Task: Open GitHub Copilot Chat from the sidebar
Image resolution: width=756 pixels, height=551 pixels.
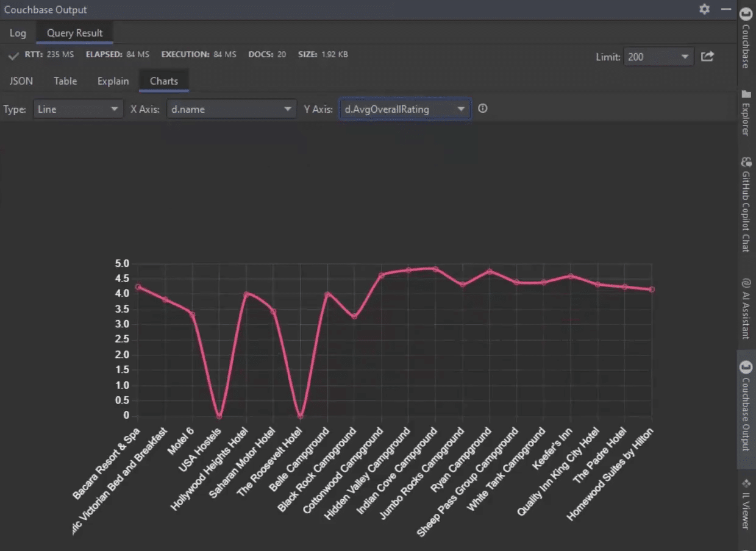Action: click(x=746, y=163)
